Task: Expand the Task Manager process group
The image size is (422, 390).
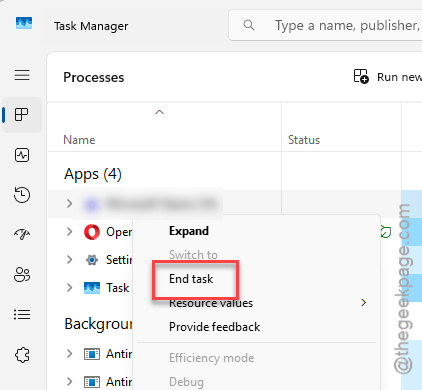Action: [69, 287]
